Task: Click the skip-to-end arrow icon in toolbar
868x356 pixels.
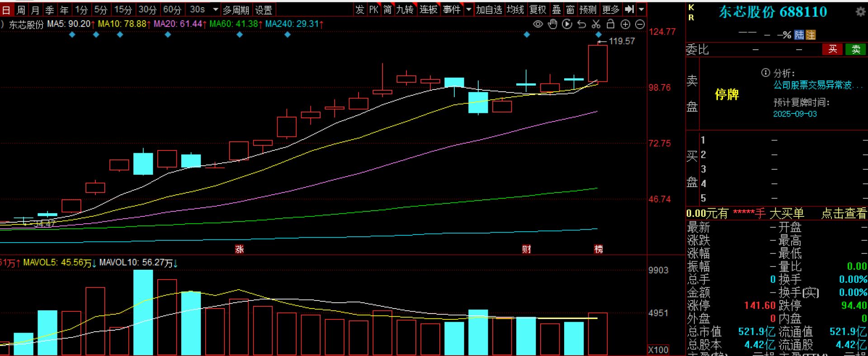Action: (x=629, y=9)
